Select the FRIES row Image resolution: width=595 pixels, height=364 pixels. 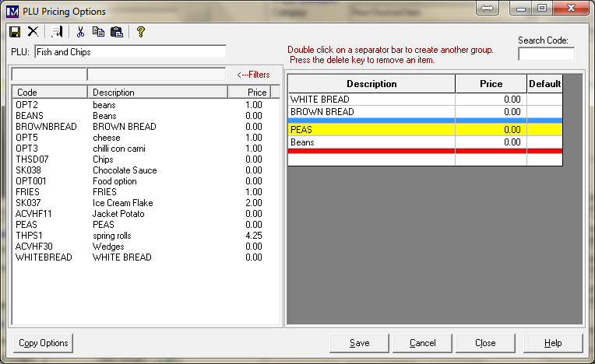coord(146,192)
